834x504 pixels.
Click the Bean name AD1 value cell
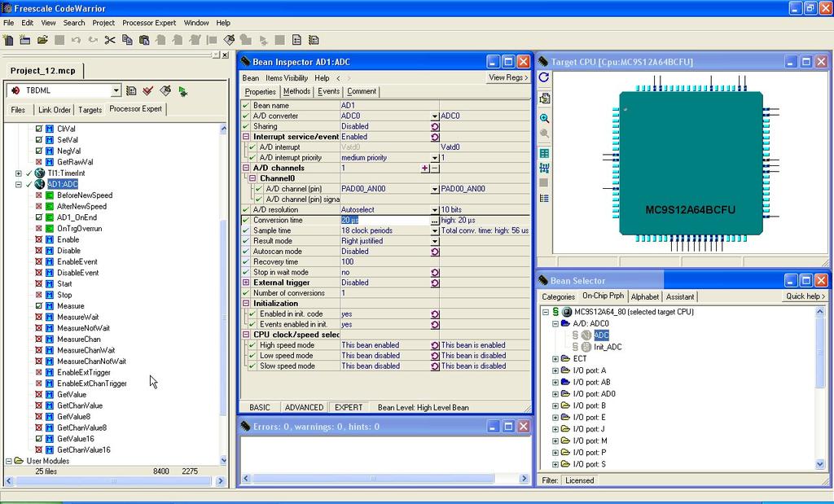(389, 105)
